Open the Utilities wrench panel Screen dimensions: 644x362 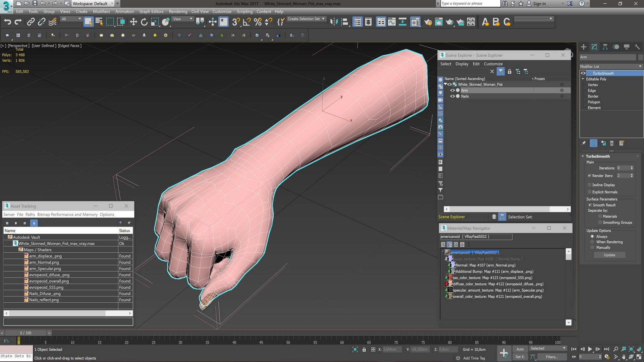click(x=637, y=47)
